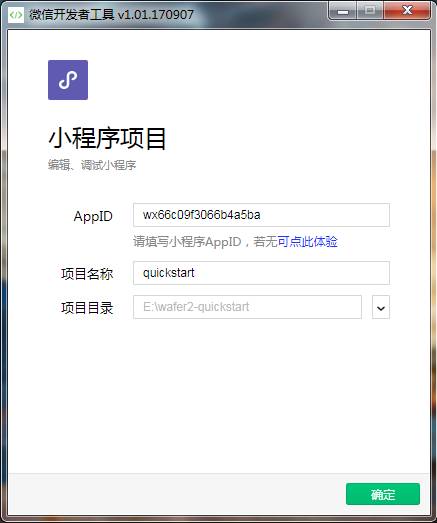The image size is (437, 523).
Task: Click the AppID label
Action: click(x=93, y=217)
